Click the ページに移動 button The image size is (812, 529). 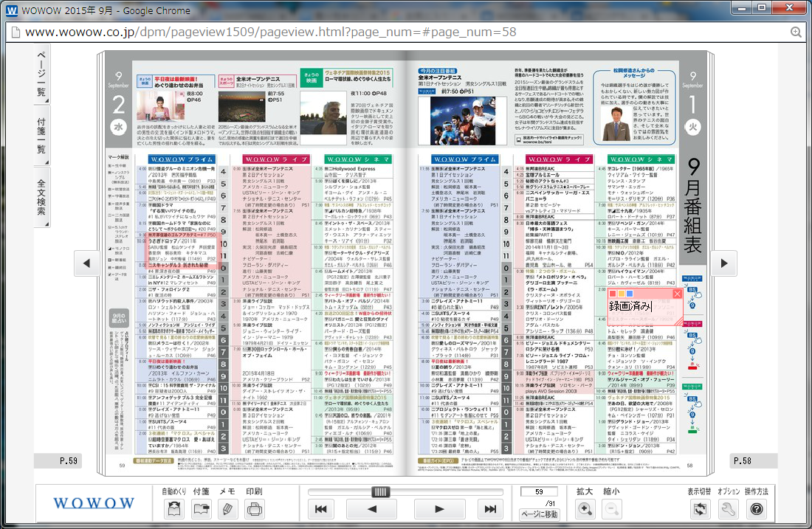pos(539,514)
